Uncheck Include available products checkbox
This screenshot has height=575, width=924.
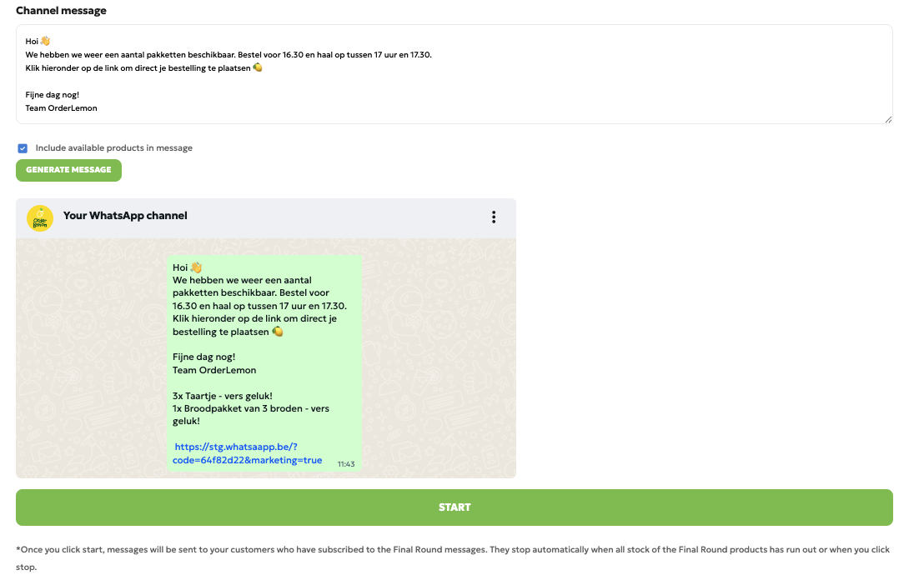[x=23, y=148]
